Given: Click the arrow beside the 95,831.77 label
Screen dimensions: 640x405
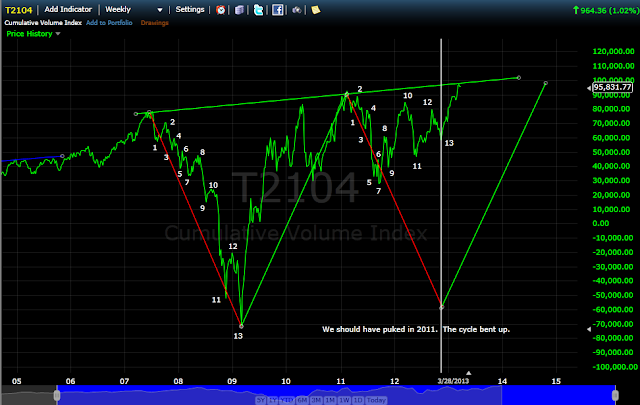Looking at the screenshot, I should point(589,88).
